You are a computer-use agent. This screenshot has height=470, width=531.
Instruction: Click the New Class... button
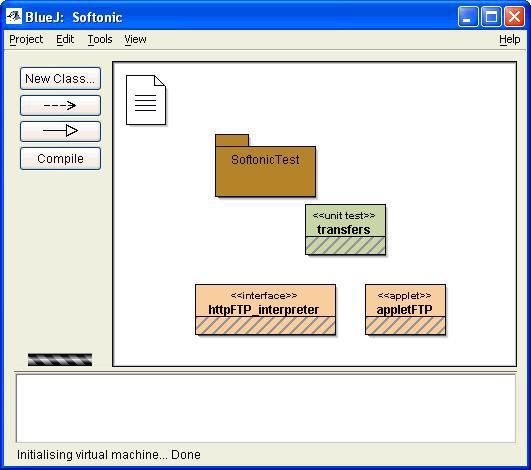60,79
